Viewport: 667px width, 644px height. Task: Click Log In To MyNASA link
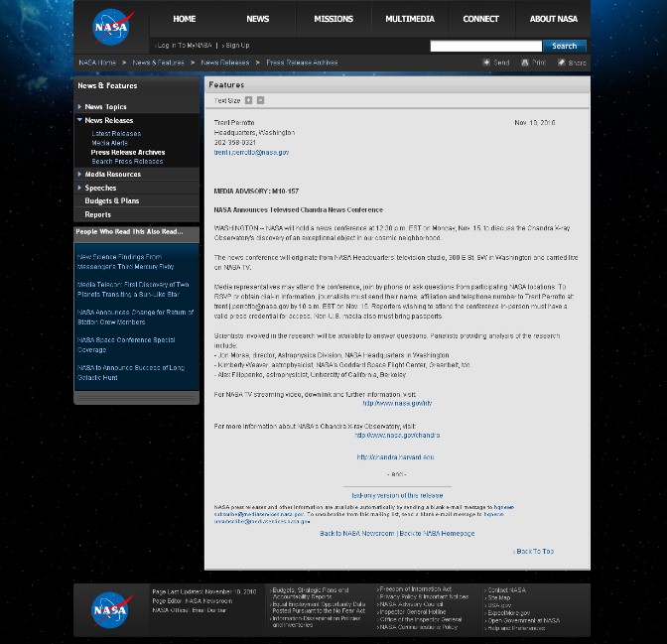coord(184,46)
